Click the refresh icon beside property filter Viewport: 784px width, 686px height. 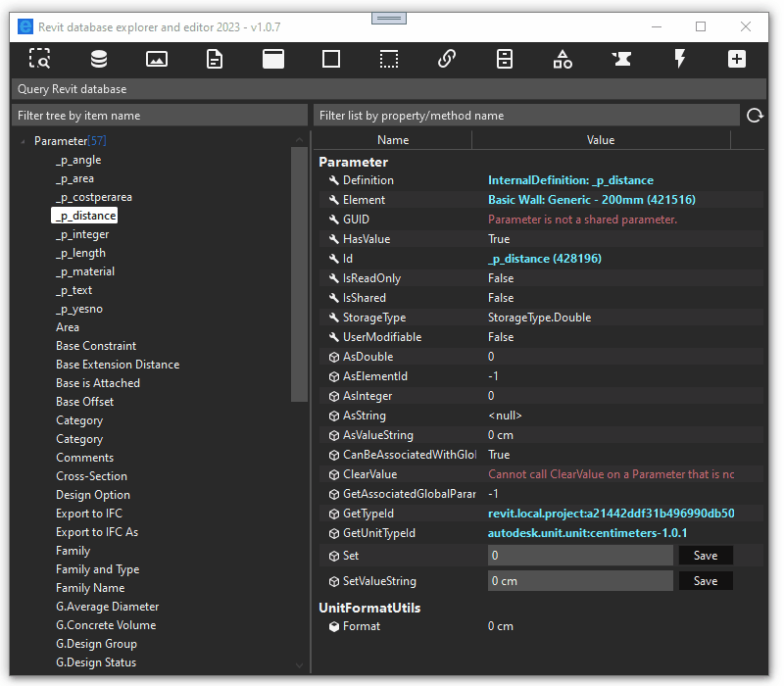755,116
